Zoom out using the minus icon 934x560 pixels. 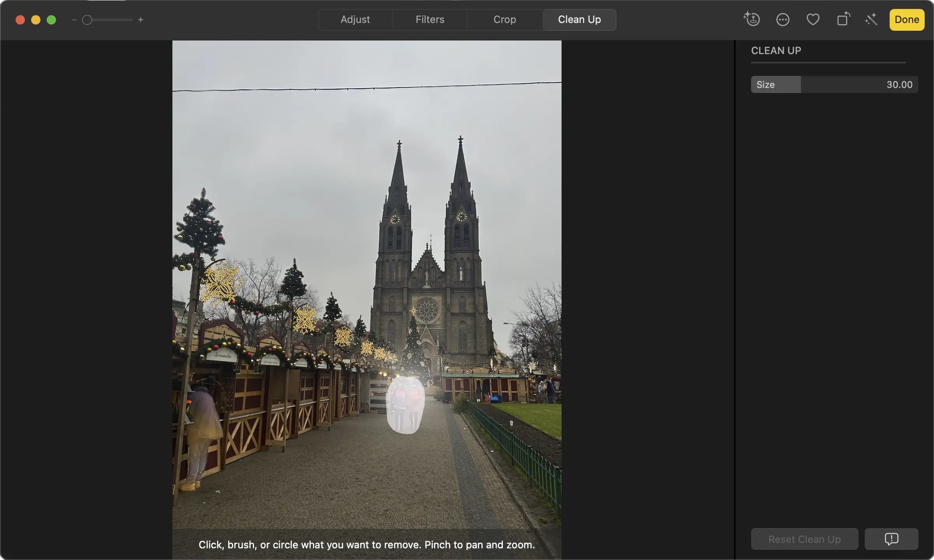tap(74, 20)
